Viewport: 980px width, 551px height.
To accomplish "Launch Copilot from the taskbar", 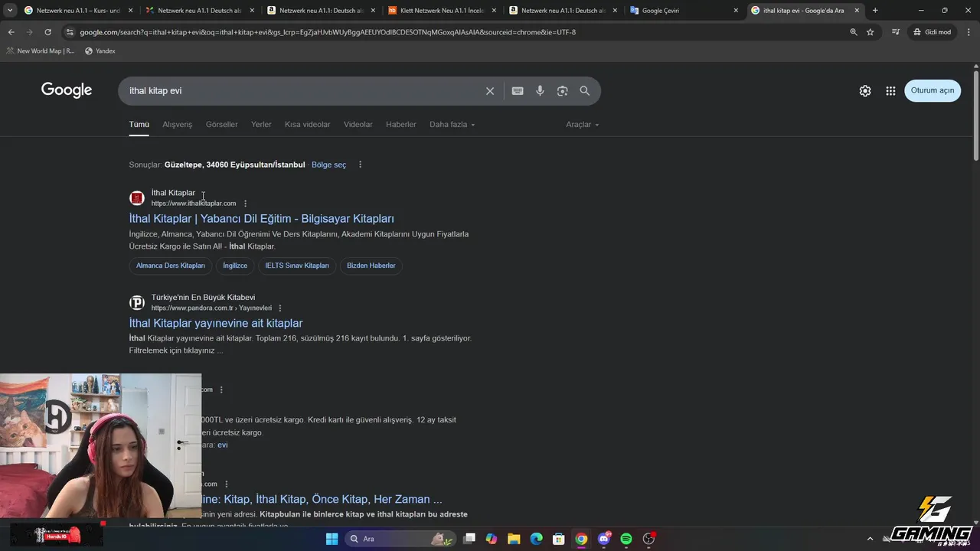I will [x=492, y=539].
